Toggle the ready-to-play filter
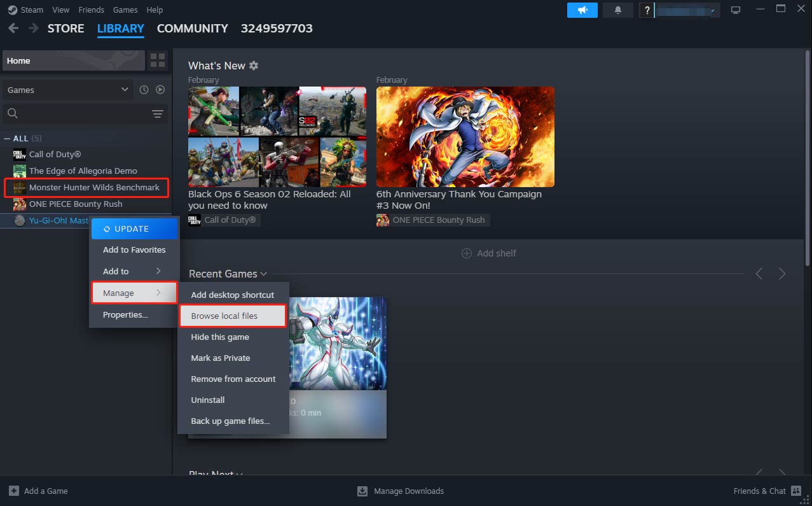 (160, 90)
